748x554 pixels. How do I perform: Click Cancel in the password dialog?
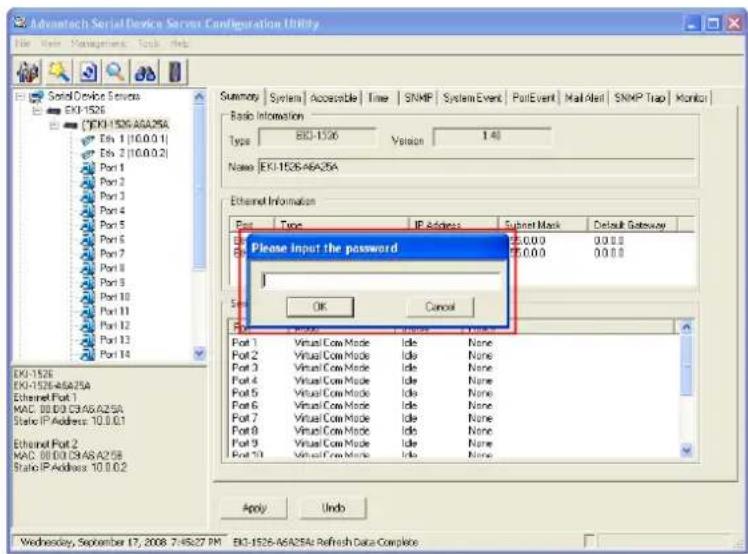[440, 307]
